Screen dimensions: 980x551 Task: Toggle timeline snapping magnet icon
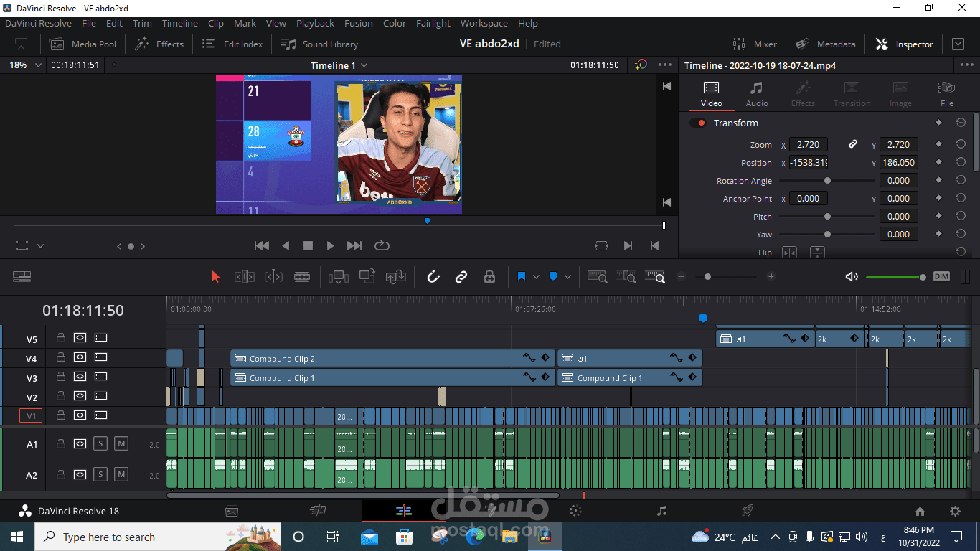click(x=433, y=277)
